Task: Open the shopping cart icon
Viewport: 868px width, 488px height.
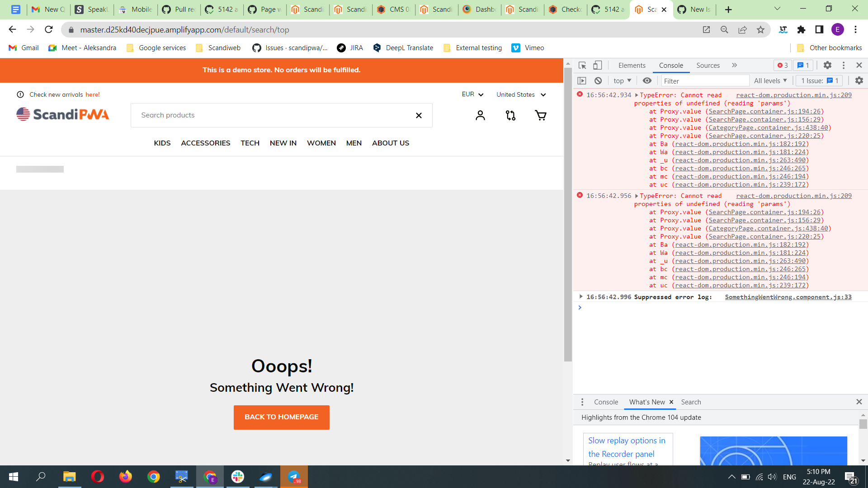Action: 541,115
